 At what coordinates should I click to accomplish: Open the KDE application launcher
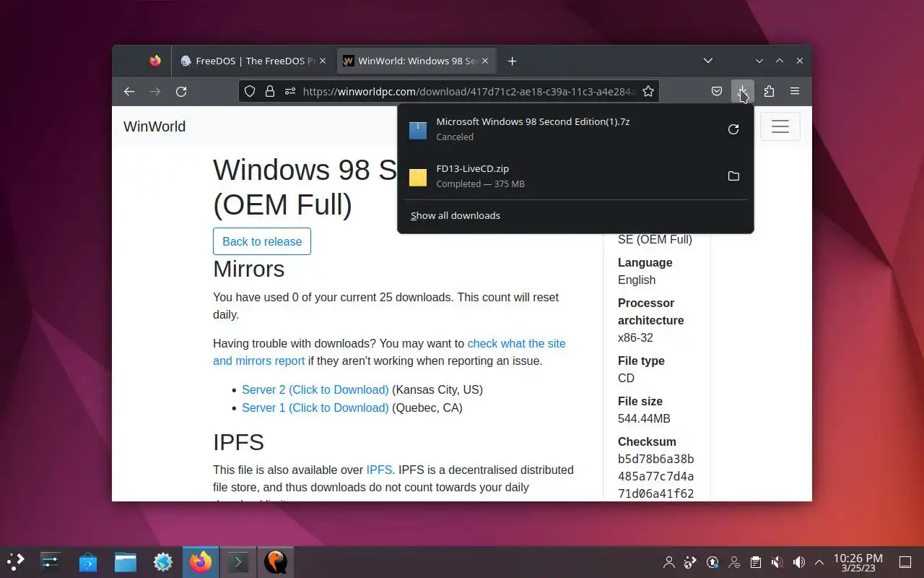16,561
